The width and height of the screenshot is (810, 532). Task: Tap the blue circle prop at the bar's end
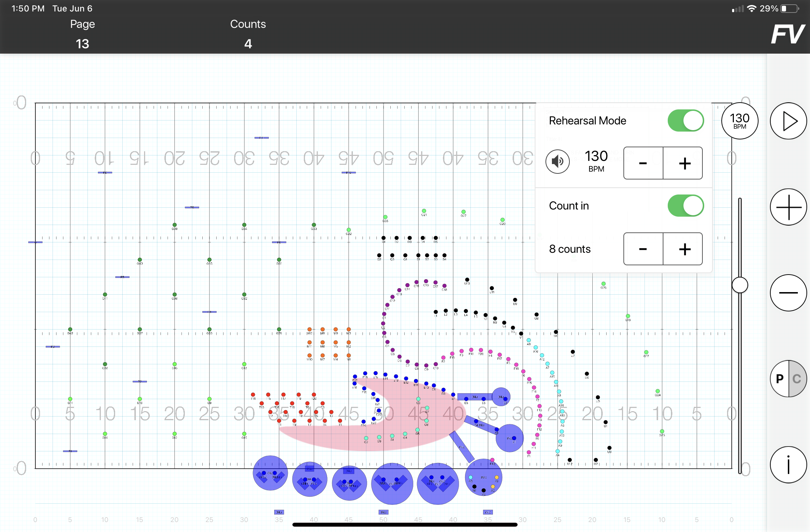(x=501, y=396)
